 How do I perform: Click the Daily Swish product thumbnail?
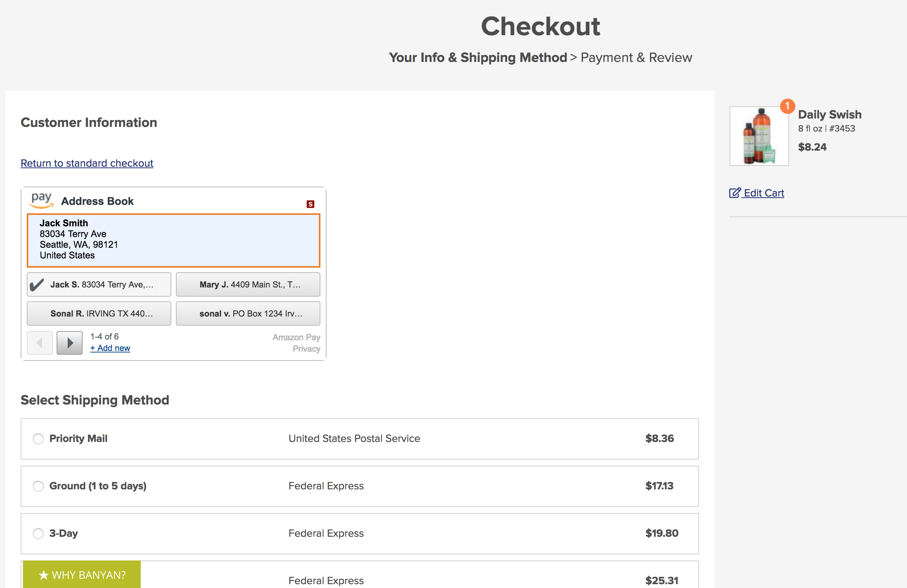point(758,136)
